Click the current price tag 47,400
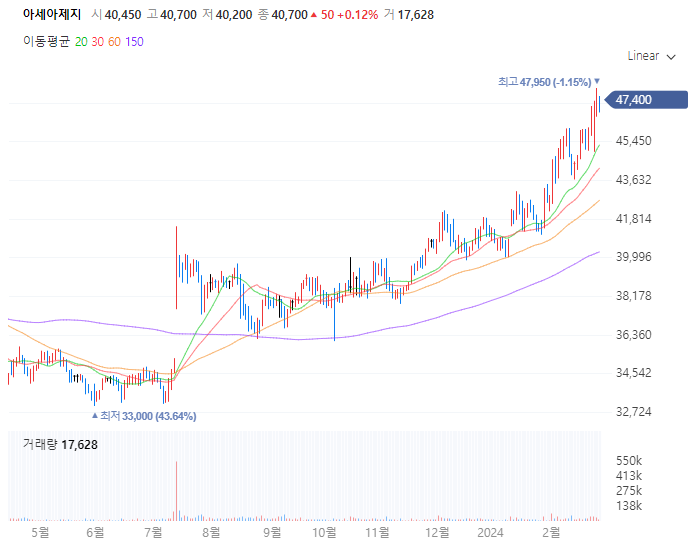Image resolution: width=694 pixels, height=557 pixels. tap(646, 100)
